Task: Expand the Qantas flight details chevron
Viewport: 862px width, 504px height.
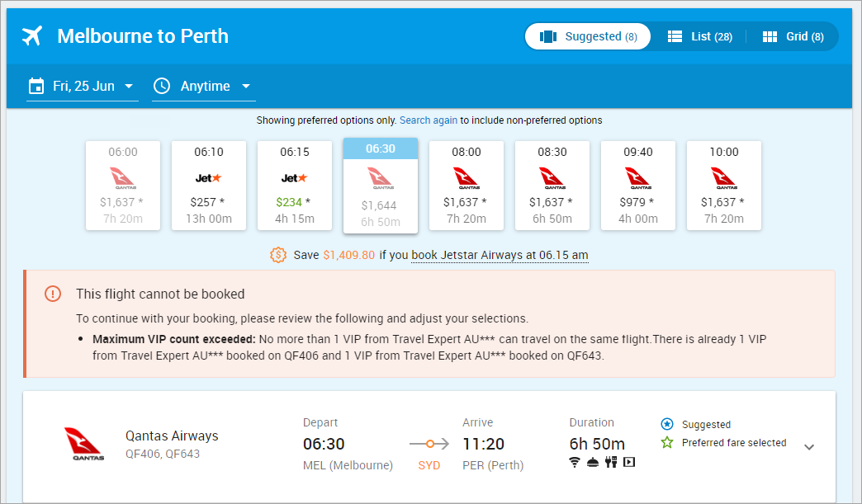Action: pos(809,447)
